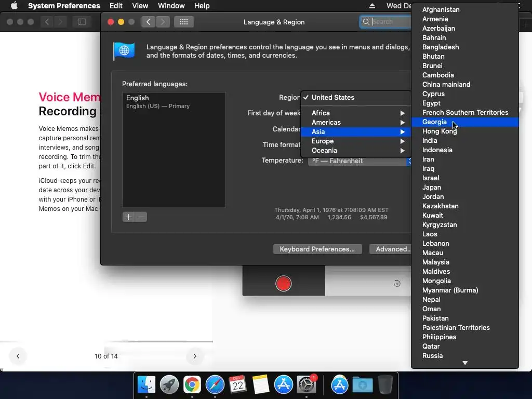The image size is (532, 399).
Task: Select English in Preferred languages list
Action: click(x=174, y=102)
